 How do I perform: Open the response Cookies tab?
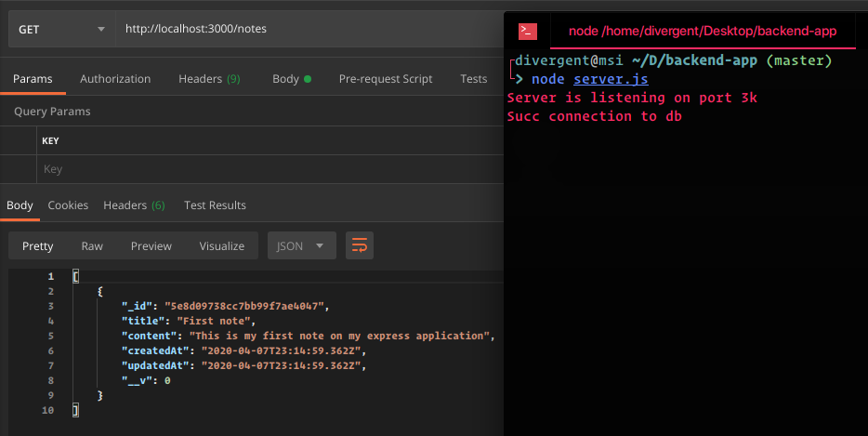[x=68, y=205]
